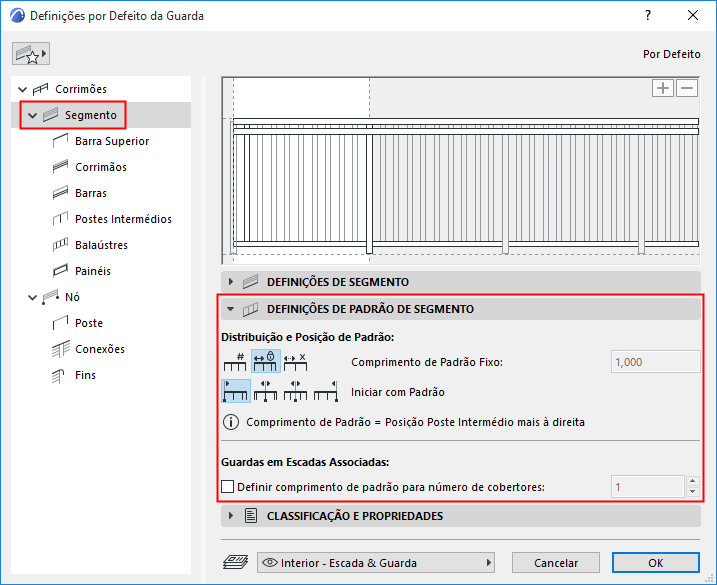Click the Fins icon
The image size is (717, 585).
pos(59,376)
